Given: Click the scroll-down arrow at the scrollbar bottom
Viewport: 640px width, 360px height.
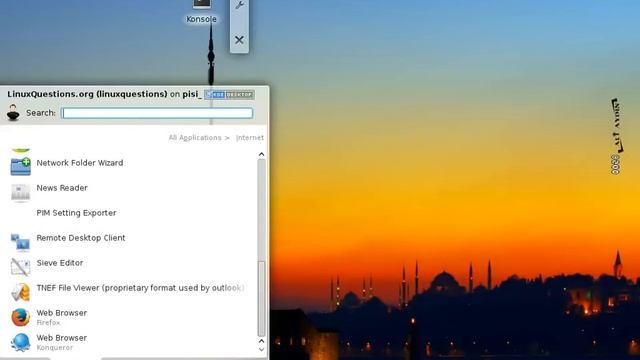Looking at the screenshot, I should tap(262, 349).
